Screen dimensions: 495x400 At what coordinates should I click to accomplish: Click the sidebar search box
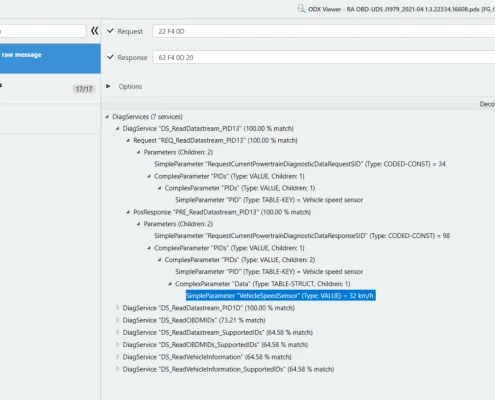[x=43, y=31]
